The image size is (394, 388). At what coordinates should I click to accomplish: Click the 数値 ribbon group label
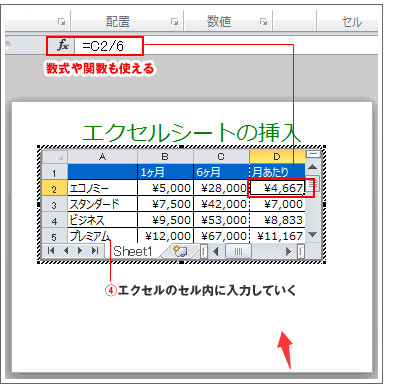pyautogui.click(x=219, y=22)
